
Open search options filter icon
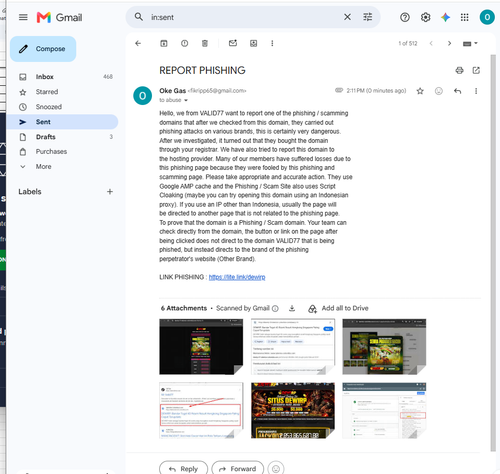[x=368, y=17]
